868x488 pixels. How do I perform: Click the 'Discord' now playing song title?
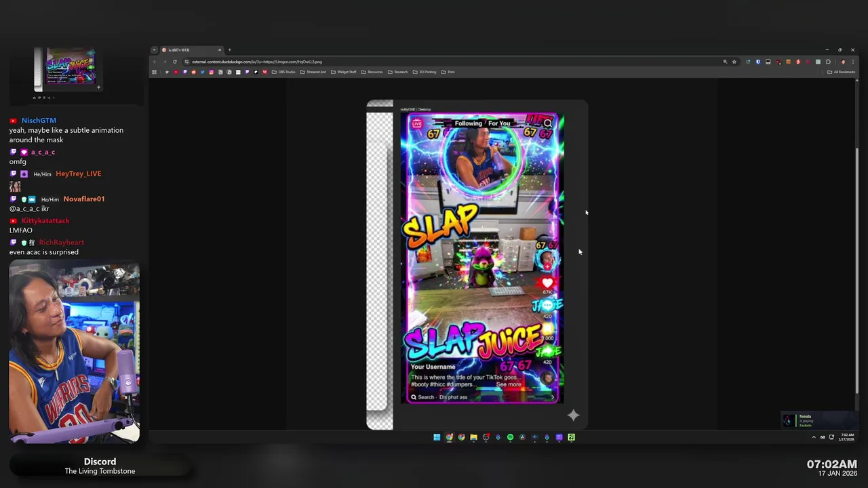(x=100, y=462)
